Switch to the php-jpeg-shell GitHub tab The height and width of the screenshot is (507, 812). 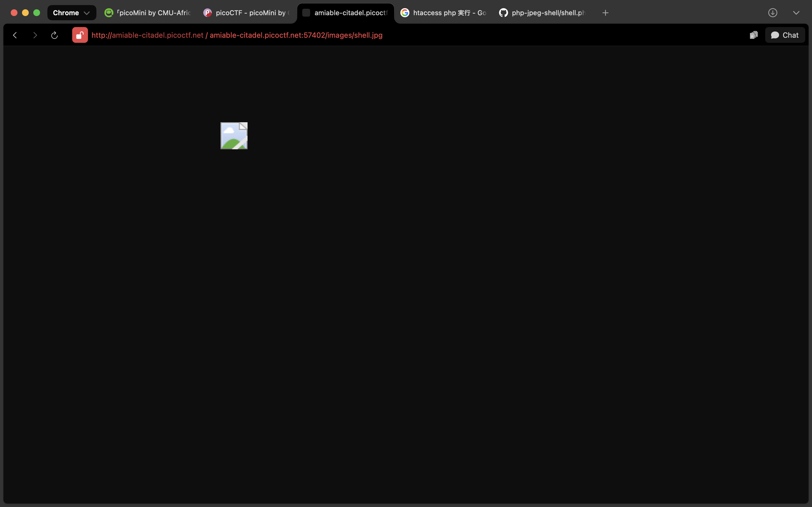542,13
